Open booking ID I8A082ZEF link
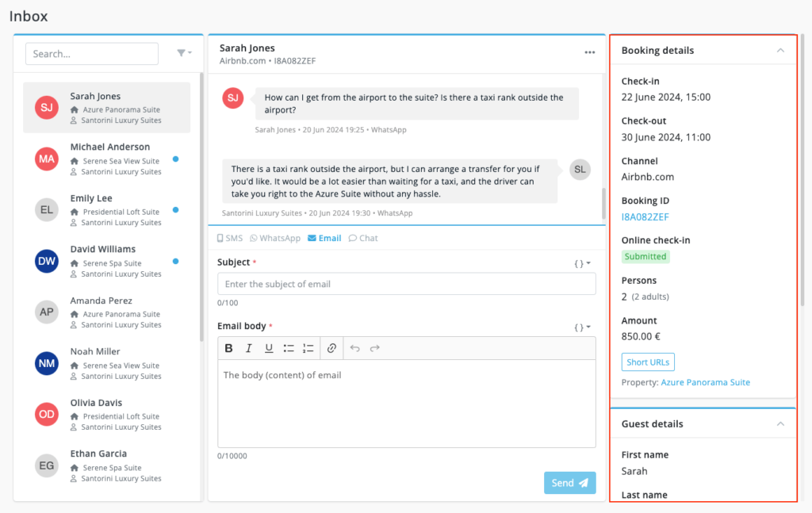The width and height of the screenshot is (812, 513). coord(645,217)
